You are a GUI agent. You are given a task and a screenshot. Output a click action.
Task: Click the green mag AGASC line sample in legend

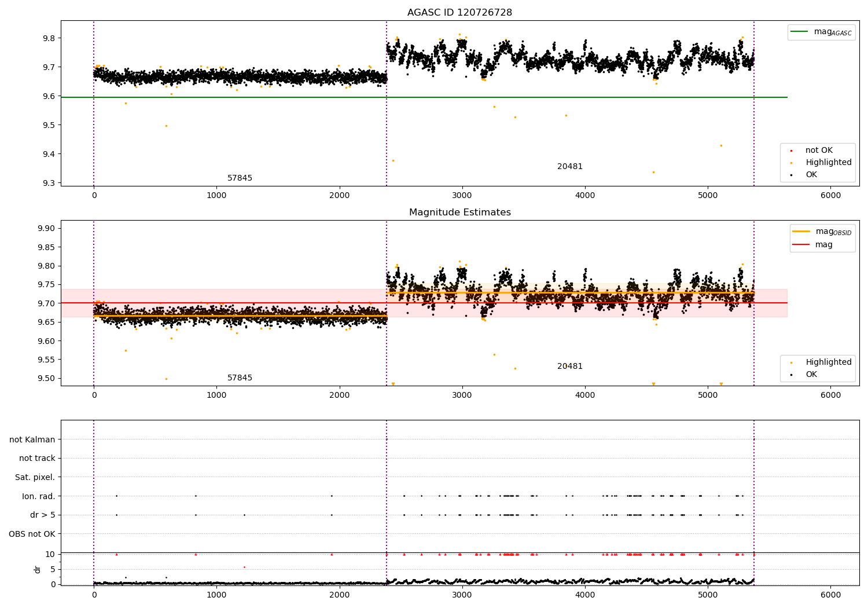pos(800,32)
